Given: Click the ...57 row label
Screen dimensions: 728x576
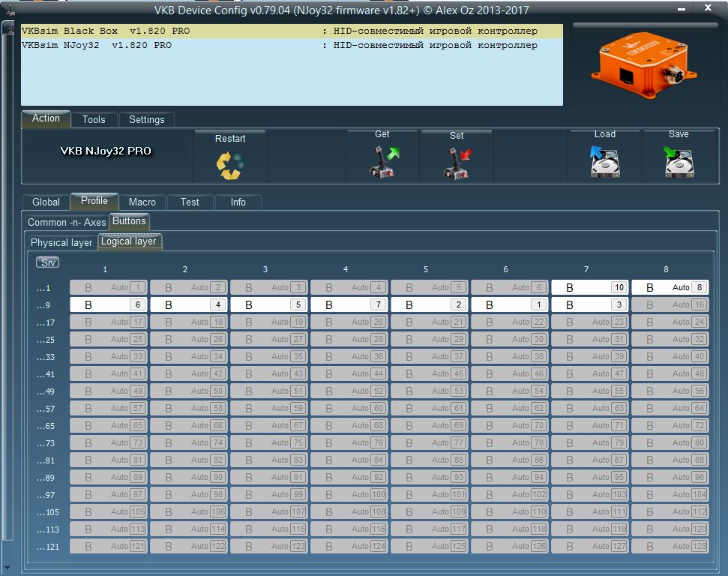Looking at the screenshot, I should [46, 409].
